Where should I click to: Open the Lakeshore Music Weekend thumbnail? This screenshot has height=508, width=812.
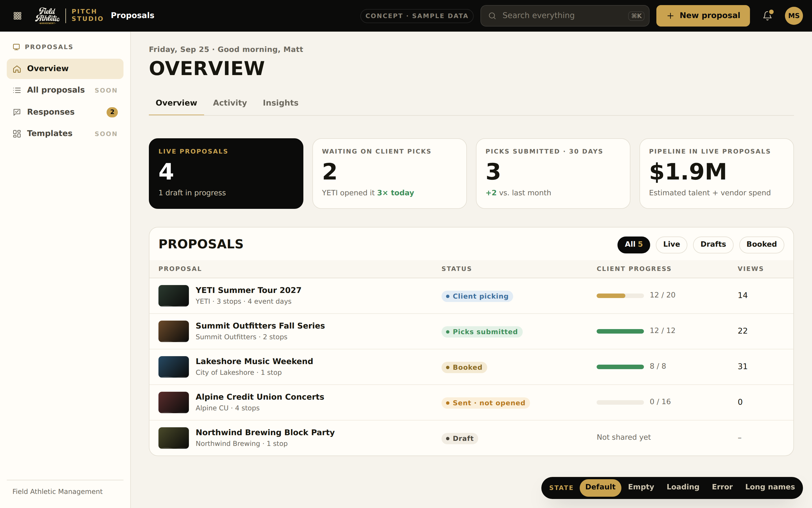(x=173, y=367)
